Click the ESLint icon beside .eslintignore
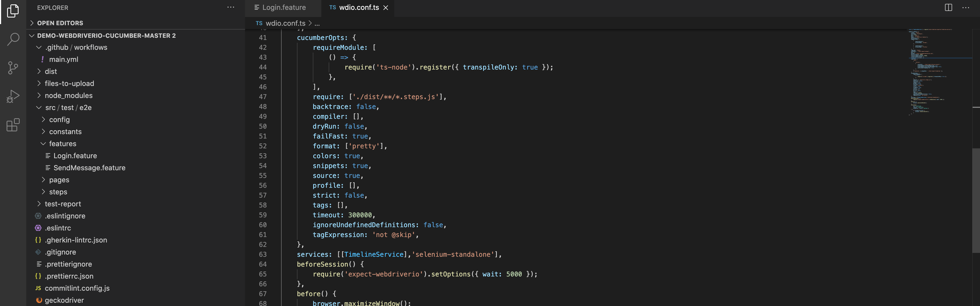980x306 pixels. (x=38, y=216)
